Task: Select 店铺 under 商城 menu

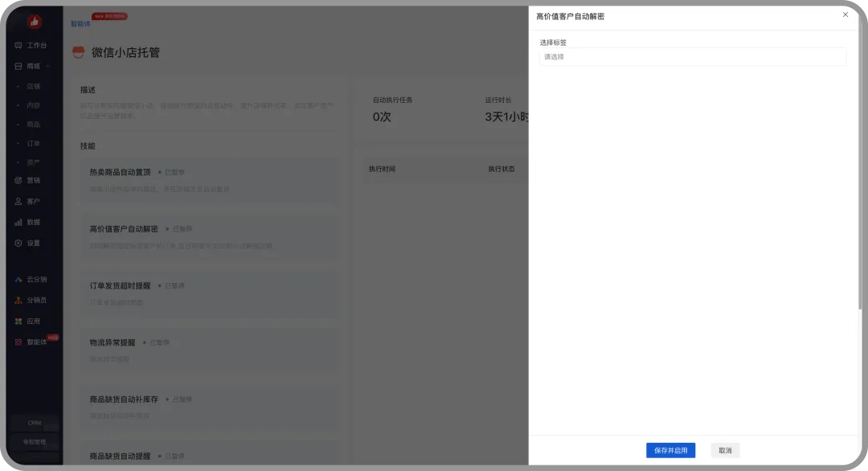Action: coord(33,86)
